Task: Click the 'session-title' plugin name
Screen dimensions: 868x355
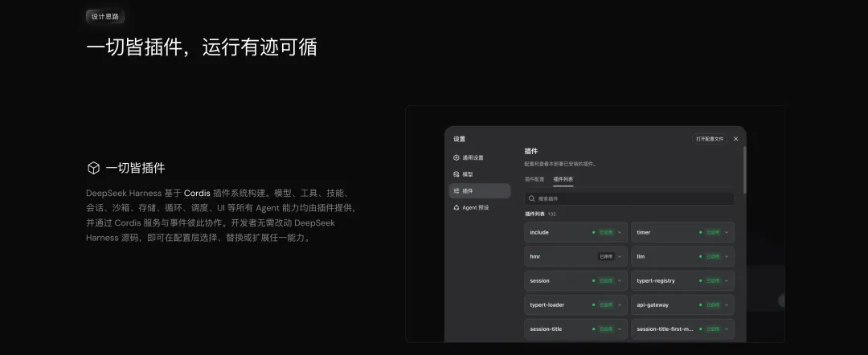Action: [x=546, y=329]
